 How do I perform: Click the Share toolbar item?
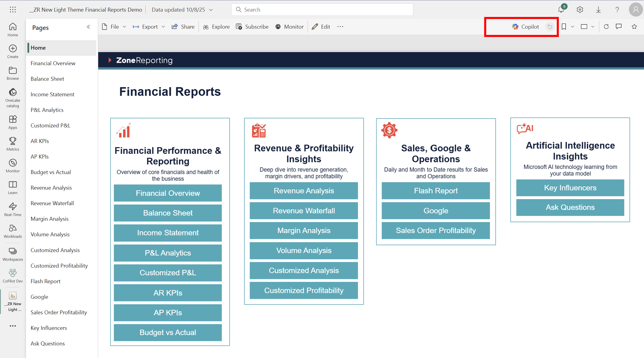point(183,27)
